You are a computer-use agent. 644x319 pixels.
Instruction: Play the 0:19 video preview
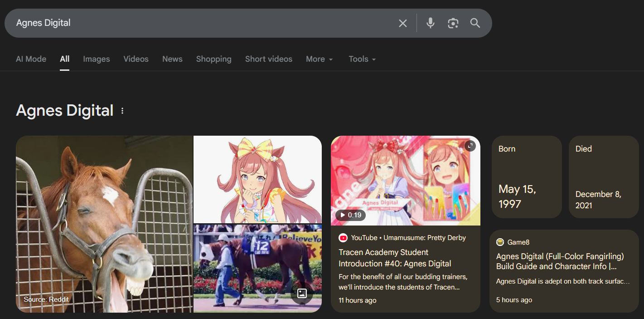(351, 215)
